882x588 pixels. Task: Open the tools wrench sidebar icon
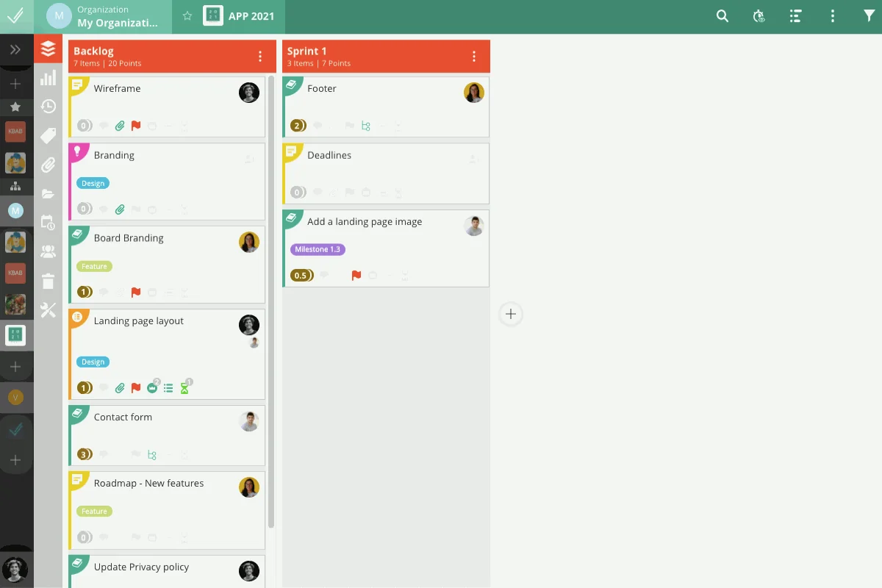(x=48, y=310)
